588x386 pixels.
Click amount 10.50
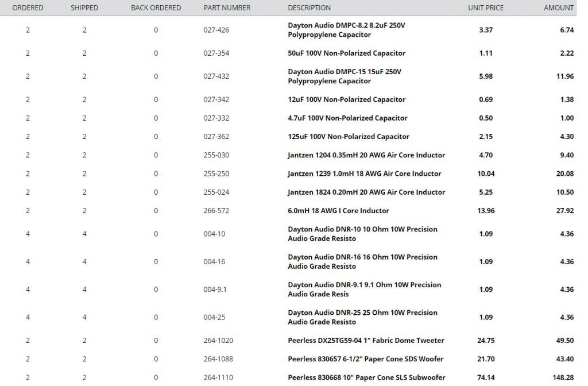[565, 192]
